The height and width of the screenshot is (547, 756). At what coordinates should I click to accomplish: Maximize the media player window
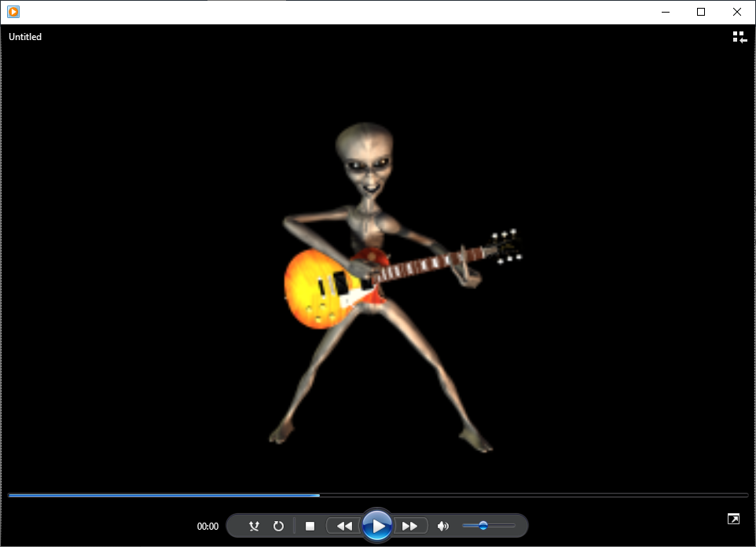(701, 12)
